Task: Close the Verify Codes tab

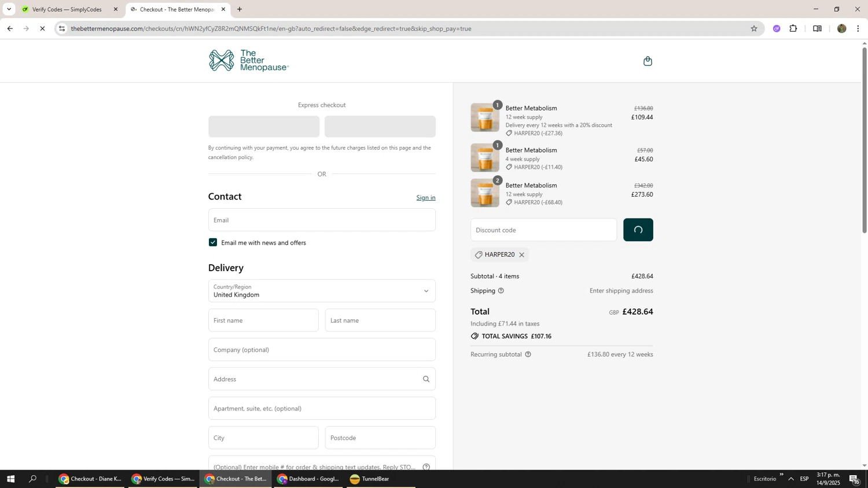Action: [115, 9]
